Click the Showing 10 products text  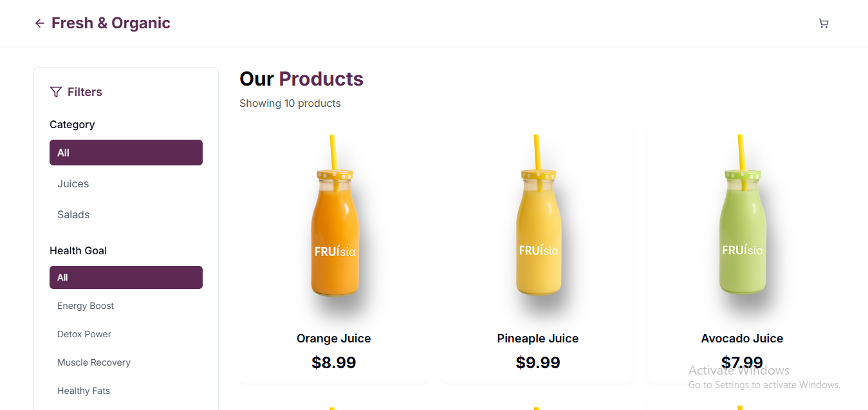click(x=290, y=103)
